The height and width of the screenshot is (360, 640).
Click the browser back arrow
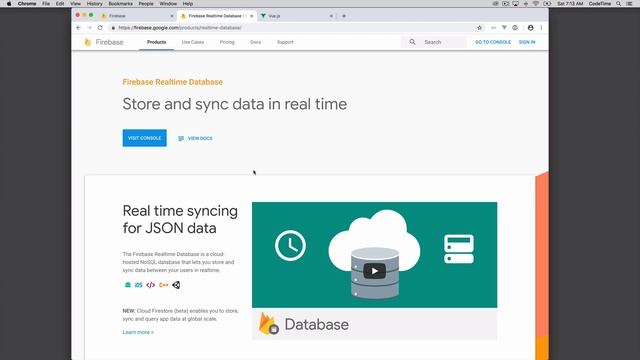(x=79, y=28)
